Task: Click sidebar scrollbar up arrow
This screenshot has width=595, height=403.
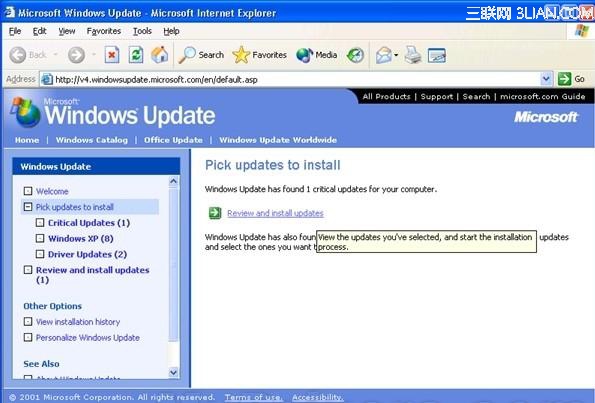Action: (173, 181)
